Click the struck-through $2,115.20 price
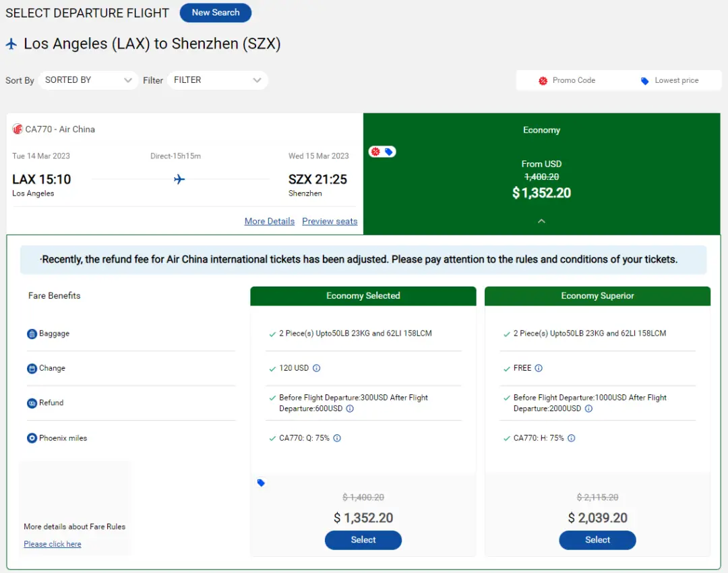The width and height of the screenshot is (728, 573). (x=597, y=497)
